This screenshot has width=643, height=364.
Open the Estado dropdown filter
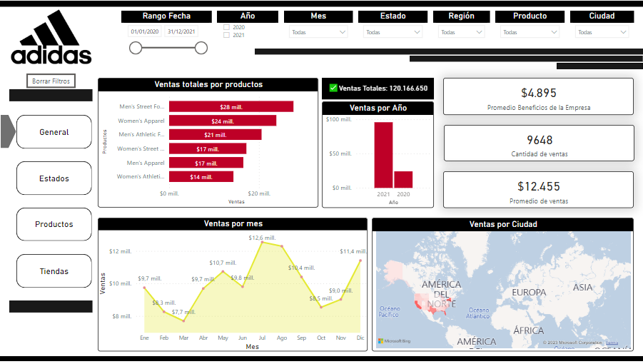[393, 32]
